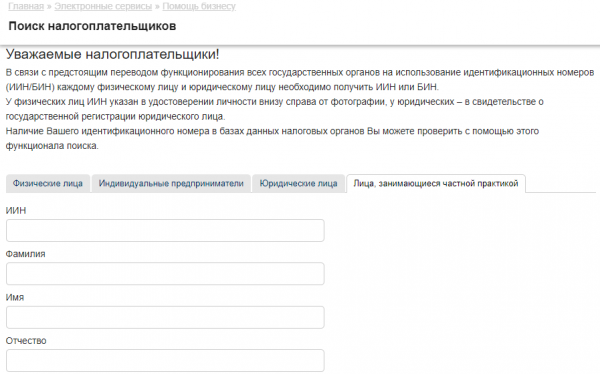Viewport: 600px width, 374px height.
Task: Click the Имя field label
Action: [x=15, y=297]
